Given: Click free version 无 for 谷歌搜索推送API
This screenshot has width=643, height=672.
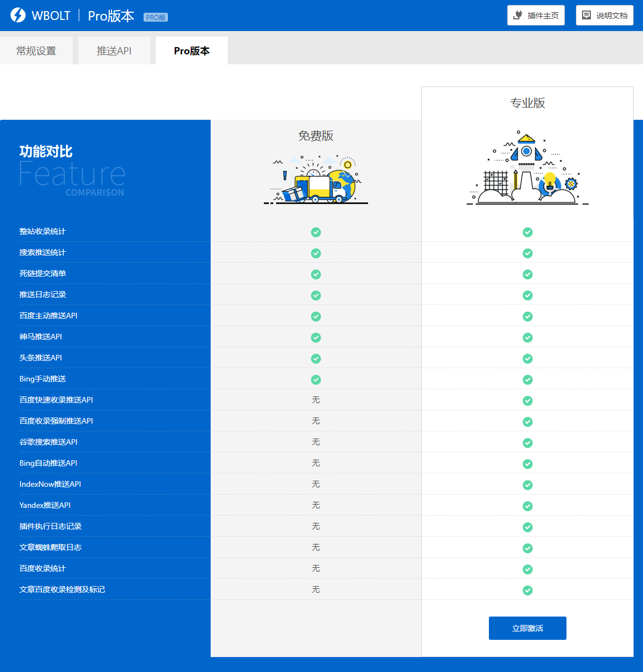Looking at the screenshot, I should pos(316,442).
